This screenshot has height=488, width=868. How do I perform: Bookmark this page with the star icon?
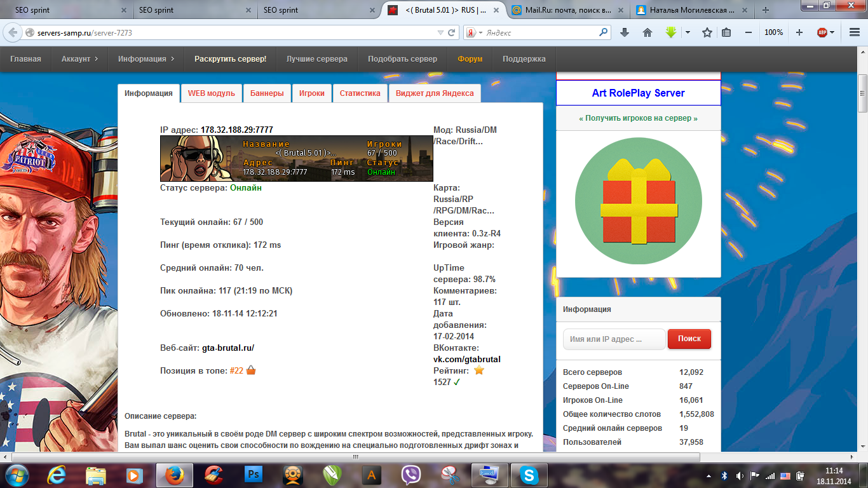pyautogui.click(x=707, y=32)
